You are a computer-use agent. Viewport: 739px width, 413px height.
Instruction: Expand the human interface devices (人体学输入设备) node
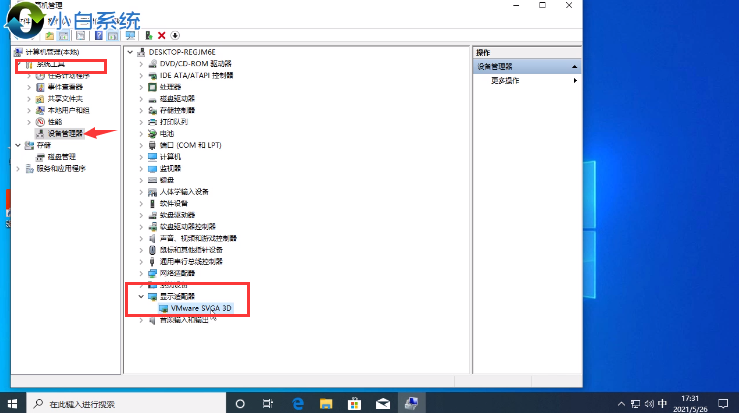(x=141, y=192)
